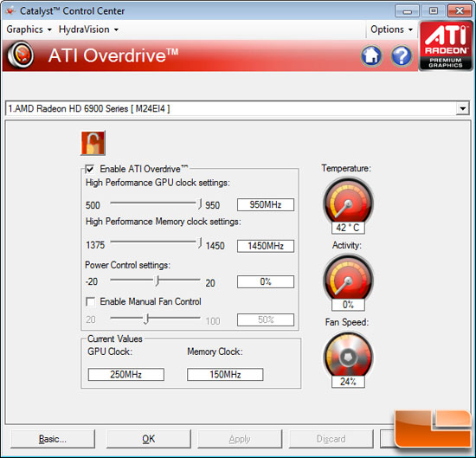The height and width of the screenshot is (458, 476).
Task: Click the 42 °C temperature reading
Action: point(348,228)
